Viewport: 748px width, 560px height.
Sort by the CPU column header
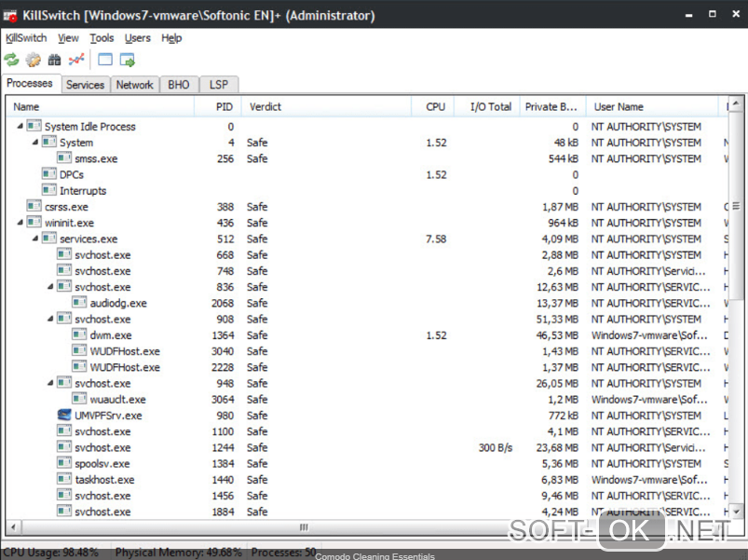point(432,107)
